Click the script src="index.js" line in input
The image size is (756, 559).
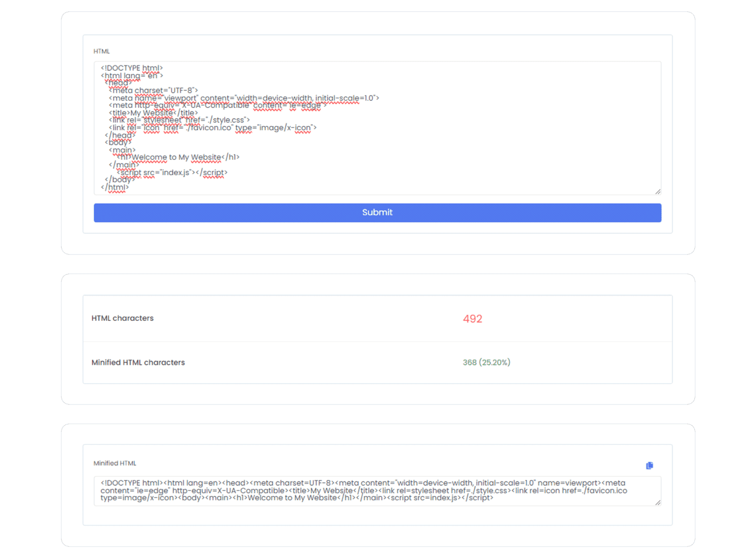point(172,173)
